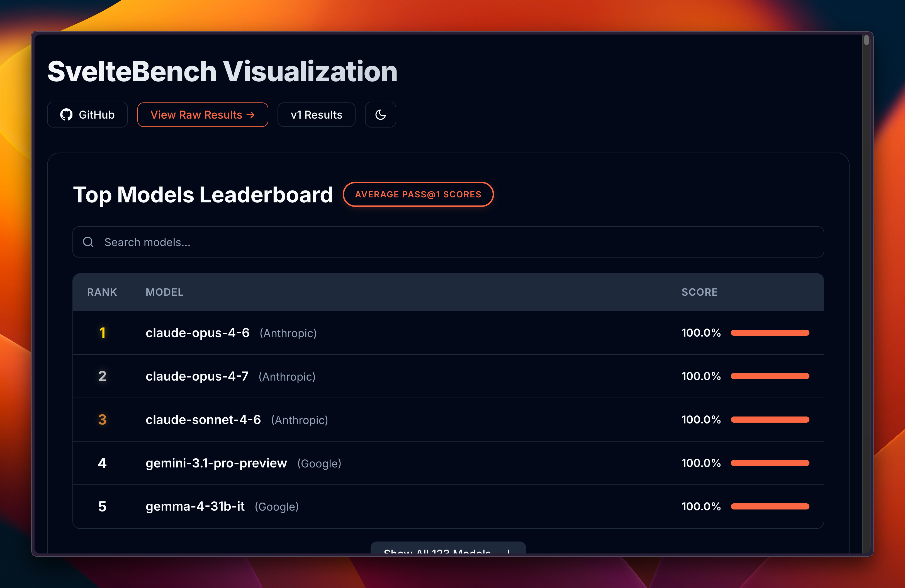This screenshot has width=905, height=588.
Task: Select the gemini-3.1-pro-preview model name
Action: pyautogui.click(x=216, y=463)
